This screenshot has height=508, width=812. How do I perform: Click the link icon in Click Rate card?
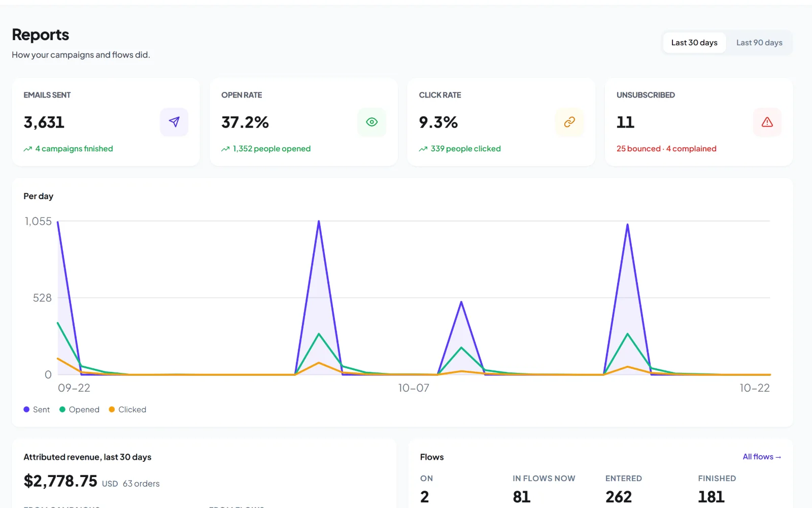pyautogui.click(x=569, y=122)
